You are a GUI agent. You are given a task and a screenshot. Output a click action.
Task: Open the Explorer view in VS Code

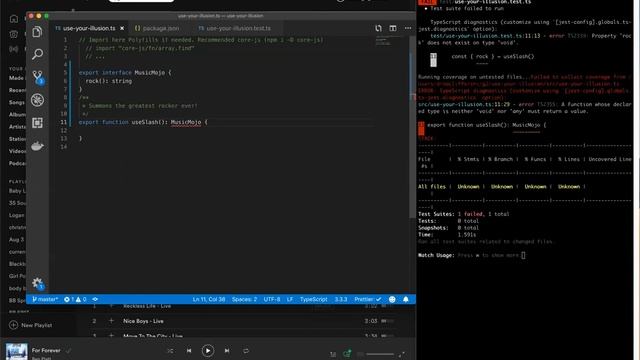click(x=37, y=31)
